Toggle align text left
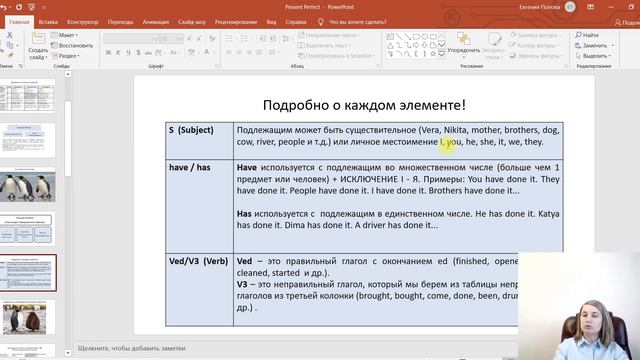 pyautogui.click(x=229, y=52)
